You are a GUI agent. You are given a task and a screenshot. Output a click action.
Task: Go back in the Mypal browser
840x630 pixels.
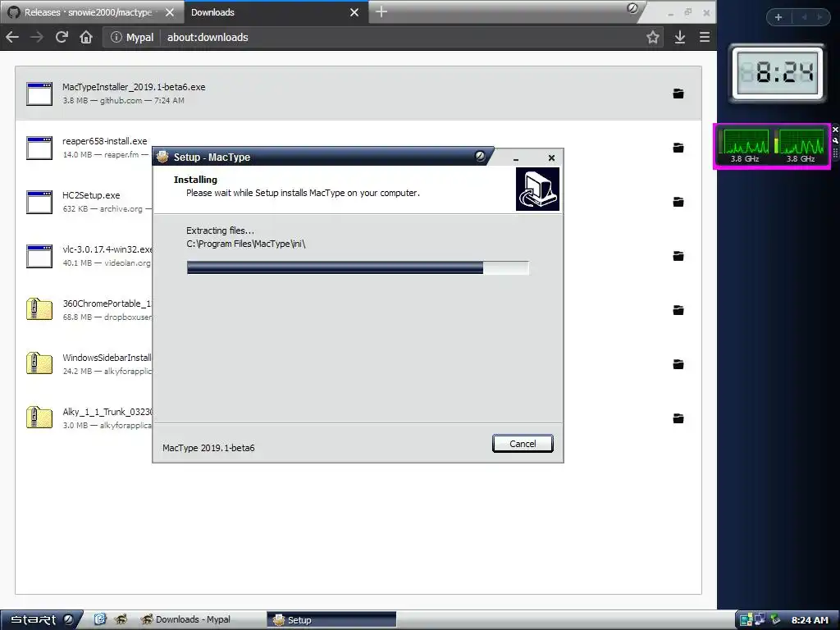[12, 37]
